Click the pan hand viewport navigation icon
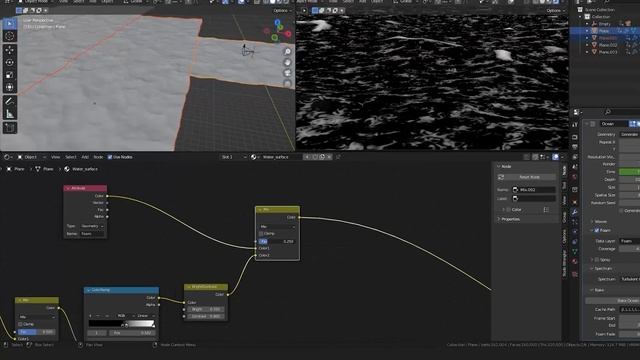Image resolution: width=640 pixels, height=360 pixels. [x=287, y=62]
